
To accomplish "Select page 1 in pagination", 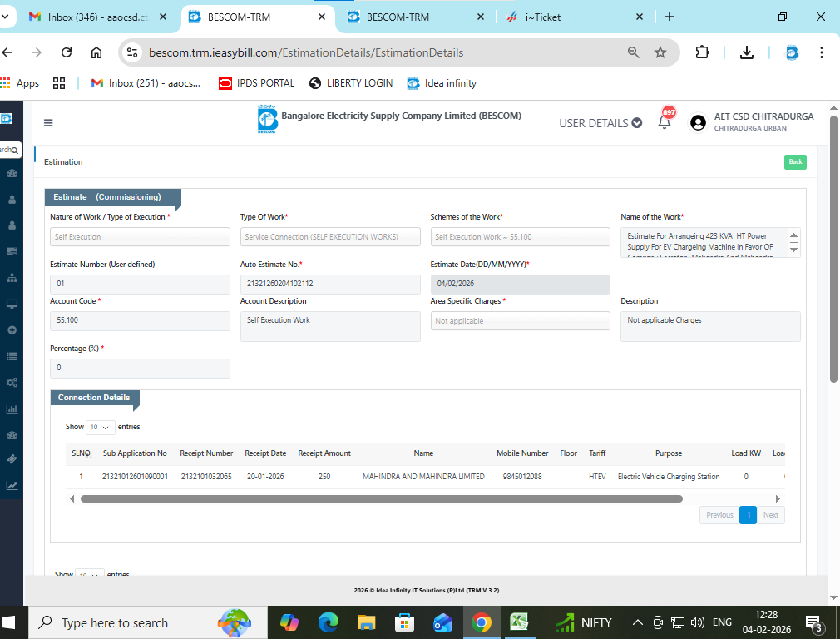I will pos(748,515).
